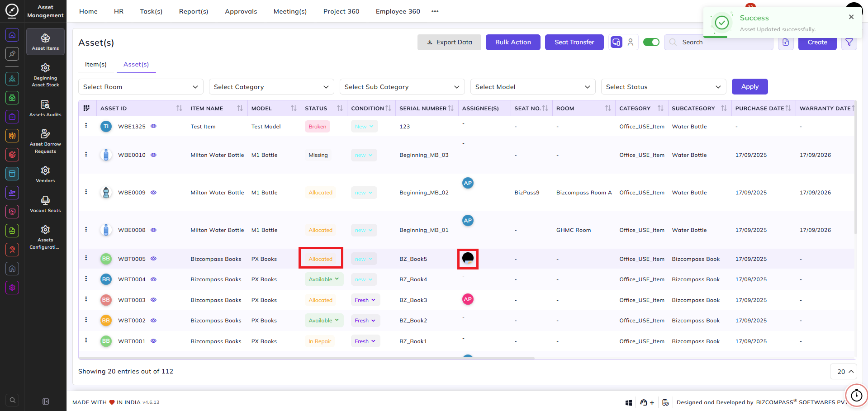
Task: Switch to the Item(s) tab
Action: (x=96, y=64)
